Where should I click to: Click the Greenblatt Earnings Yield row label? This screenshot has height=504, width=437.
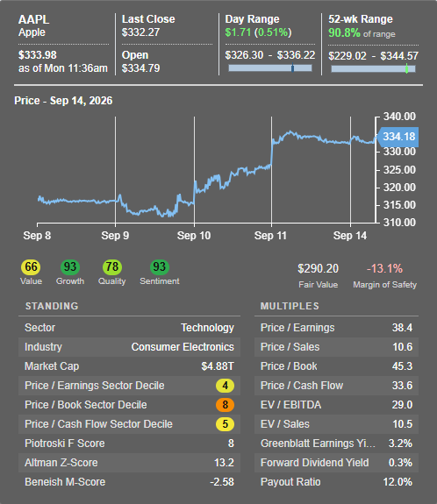[318, 444]
